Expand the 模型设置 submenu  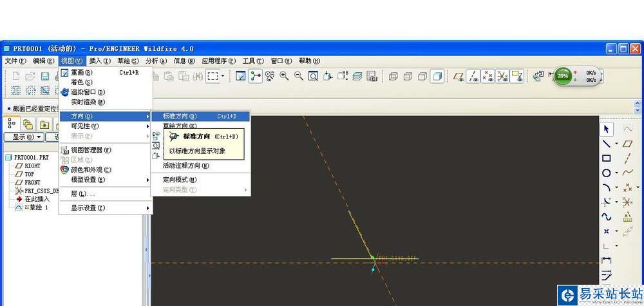coord(106,180)
